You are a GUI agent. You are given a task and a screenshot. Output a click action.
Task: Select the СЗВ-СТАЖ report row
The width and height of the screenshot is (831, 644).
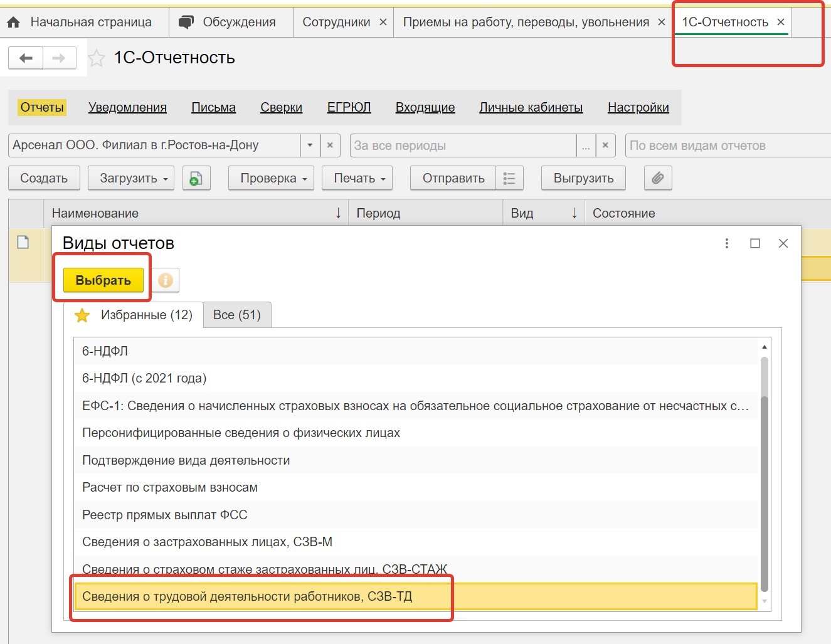tap(416, 569)
